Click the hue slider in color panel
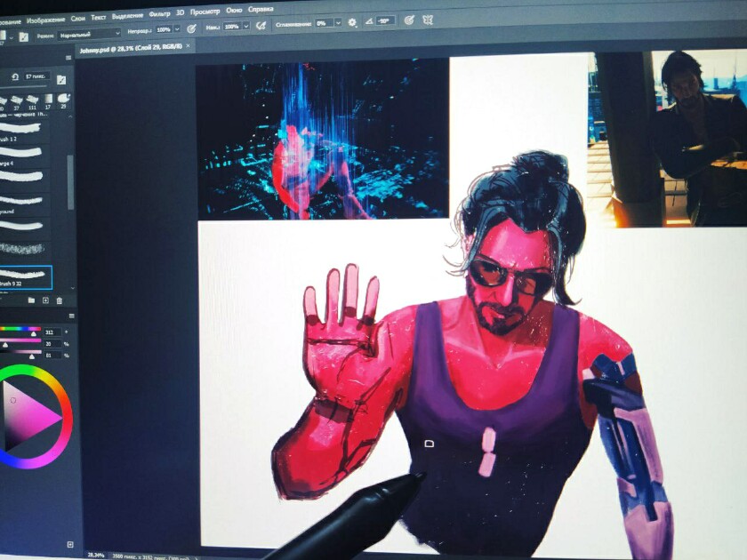The image size is (747, 560). point(21,329)
